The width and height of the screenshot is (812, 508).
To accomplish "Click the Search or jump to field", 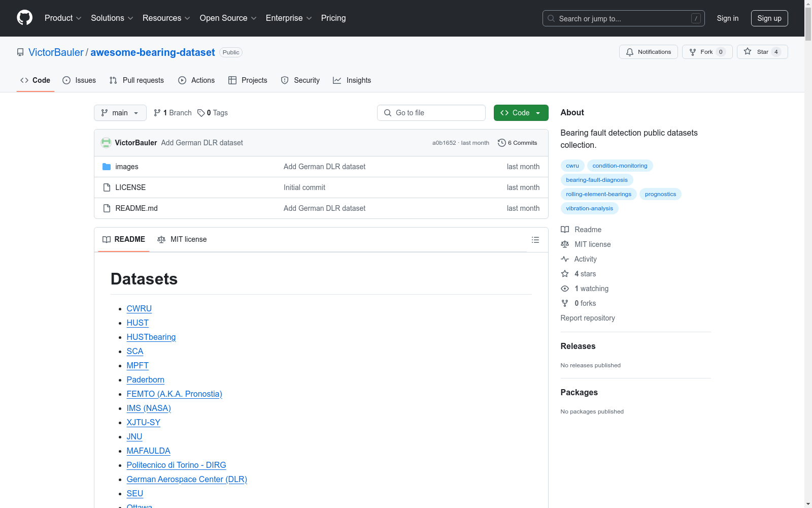I will [x=624, y=18].
